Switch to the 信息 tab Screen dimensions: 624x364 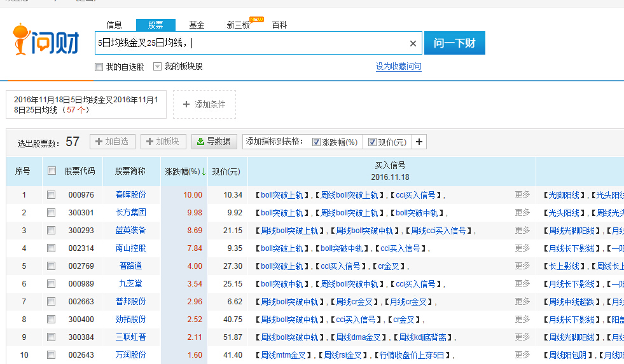[x=114, y=25]
